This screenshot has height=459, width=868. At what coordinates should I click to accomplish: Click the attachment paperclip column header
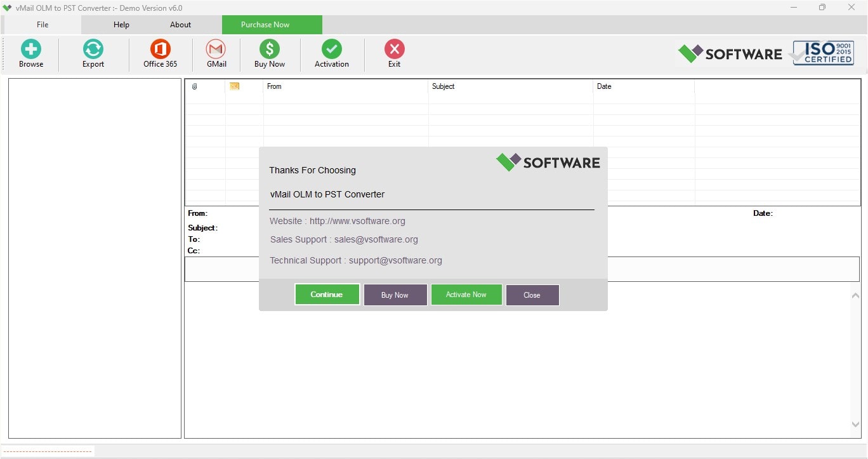tap(195, 86)
